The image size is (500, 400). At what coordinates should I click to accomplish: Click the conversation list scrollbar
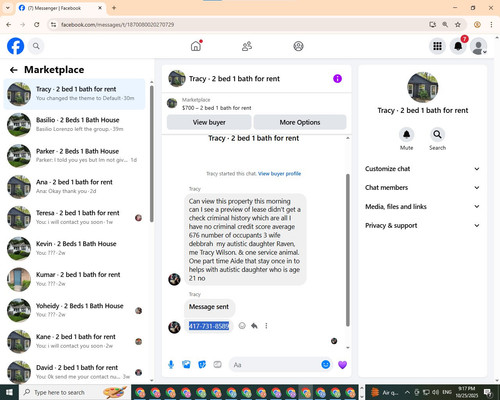[152, 153]
